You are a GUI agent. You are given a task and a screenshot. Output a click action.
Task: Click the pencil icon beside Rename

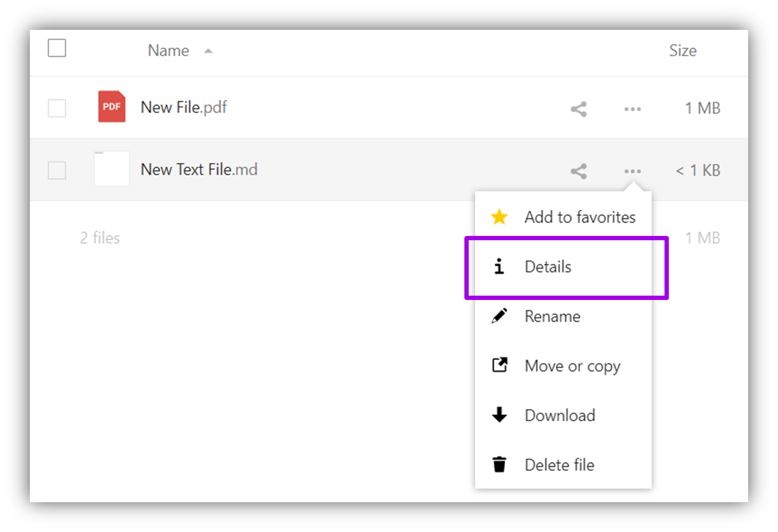499,316
